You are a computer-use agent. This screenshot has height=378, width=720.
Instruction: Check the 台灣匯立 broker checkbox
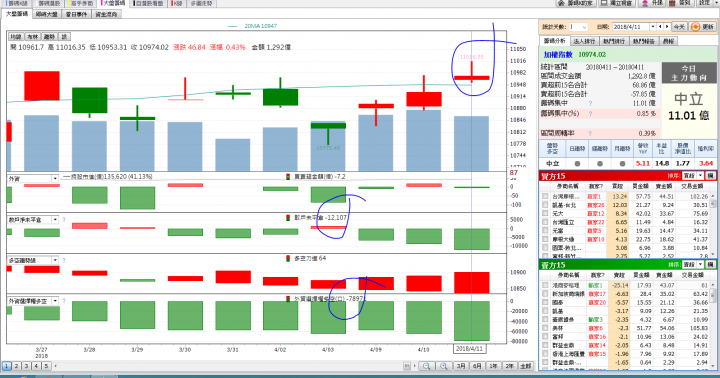click(x=545, y=222)
